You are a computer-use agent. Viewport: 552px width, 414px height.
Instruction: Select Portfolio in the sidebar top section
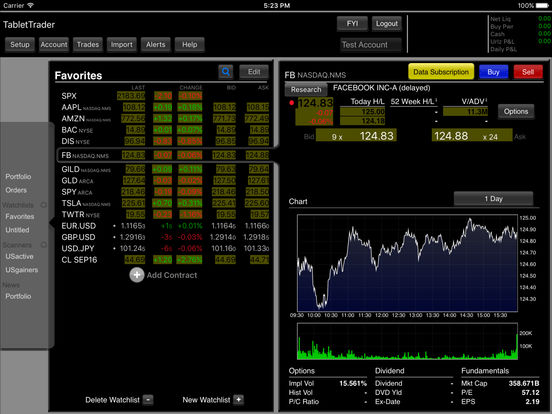(x=18, y=177)
